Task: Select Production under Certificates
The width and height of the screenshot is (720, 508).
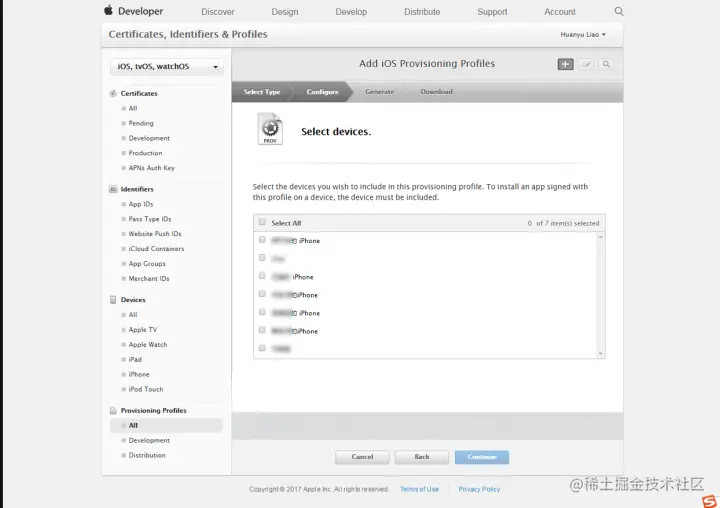Action: (145, 153)
